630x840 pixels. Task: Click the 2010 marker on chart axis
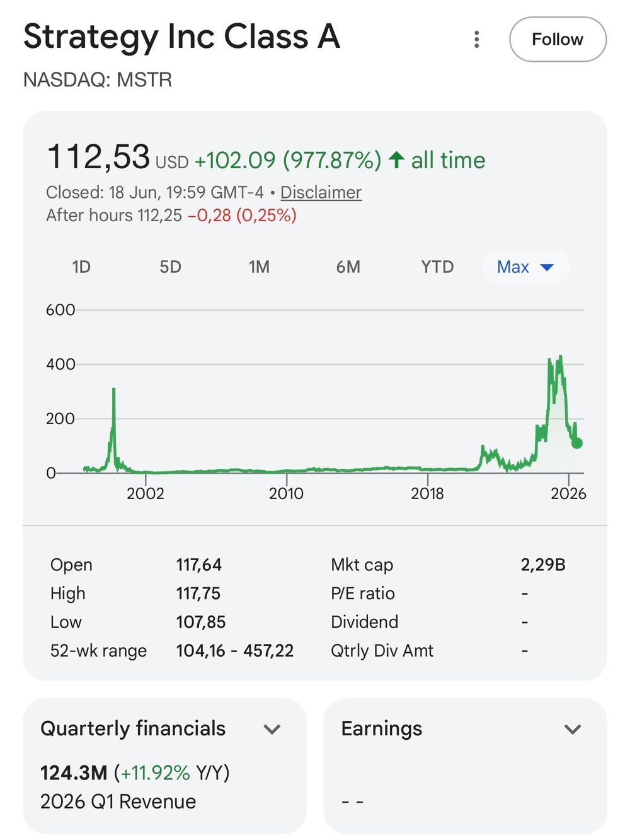(286, 493)
